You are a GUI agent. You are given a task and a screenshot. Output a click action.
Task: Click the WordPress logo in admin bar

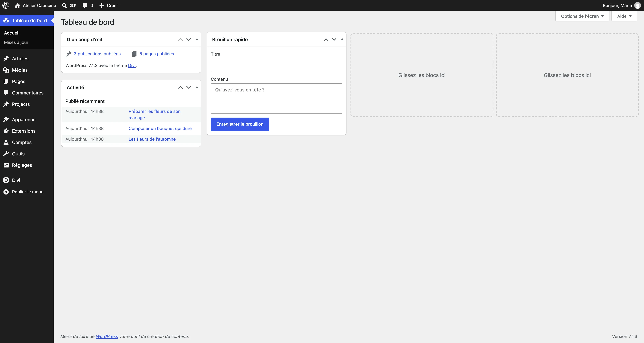(6, 5)
